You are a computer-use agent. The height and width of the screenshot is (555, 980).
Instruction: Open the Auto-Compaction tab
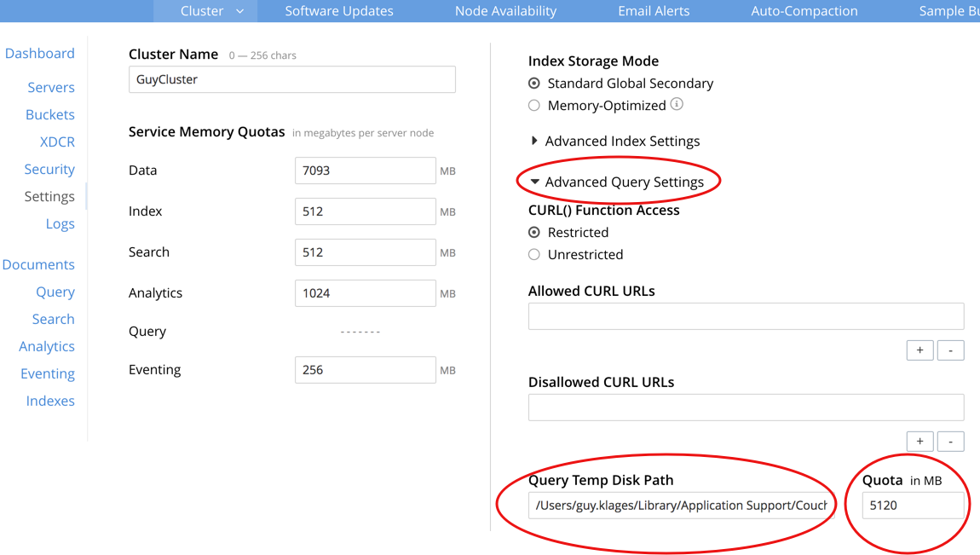coord(804,11)
